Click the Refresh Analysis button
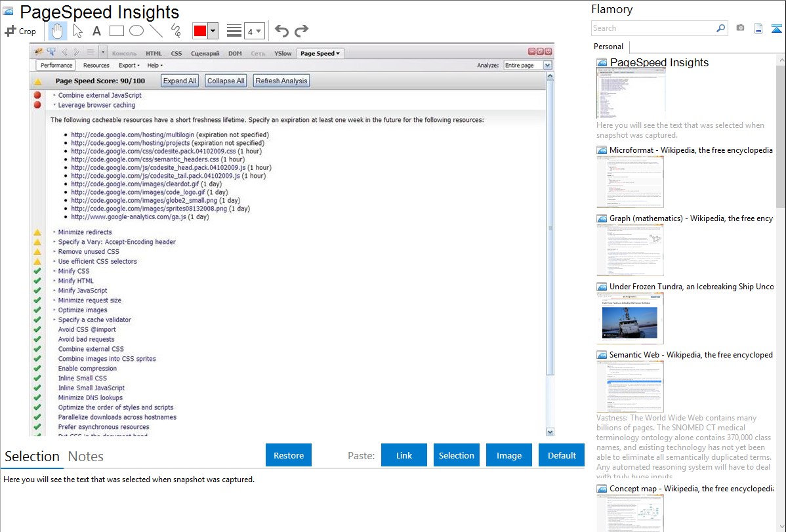Screen dimensions: 786x532 pos(281,81)
